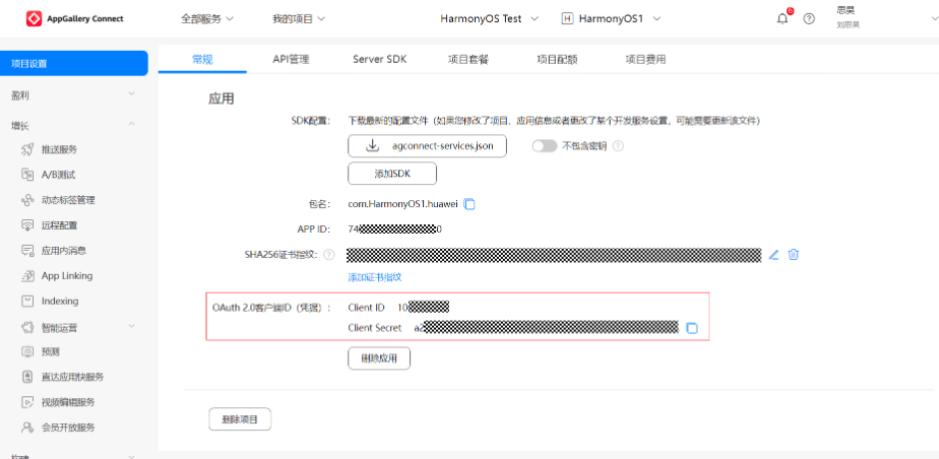Viewport: 939px width, 459px height.
Task: Click the 应用内消息 icon
Action: tap(27, 250)
